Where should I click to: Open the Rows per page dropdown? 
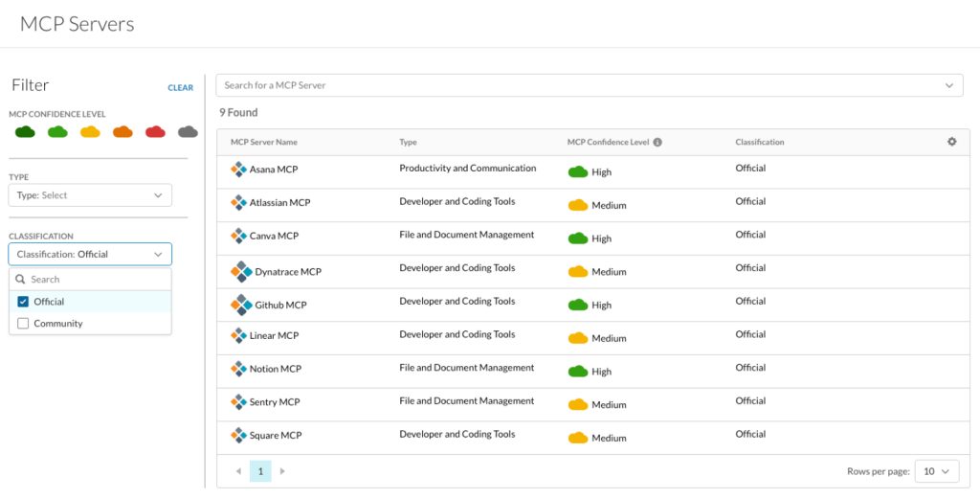pyautogui.click(x=937, y=471)
